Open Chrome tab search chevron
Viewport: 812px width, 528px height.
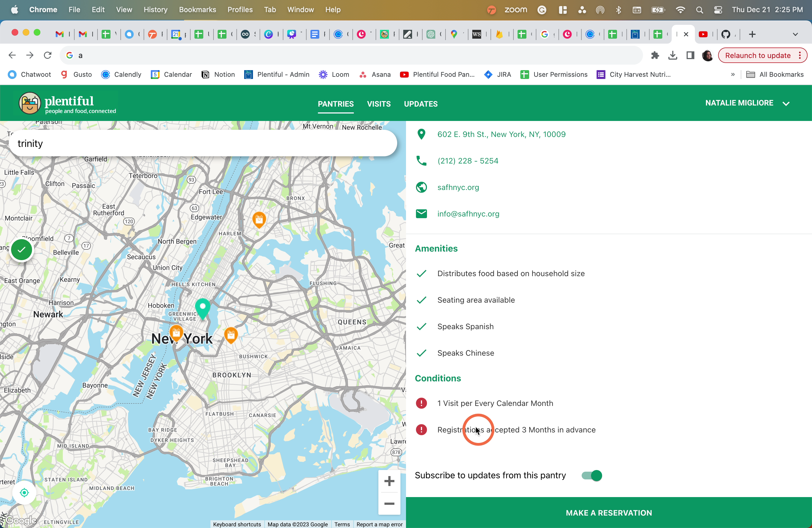coord(795,34)
